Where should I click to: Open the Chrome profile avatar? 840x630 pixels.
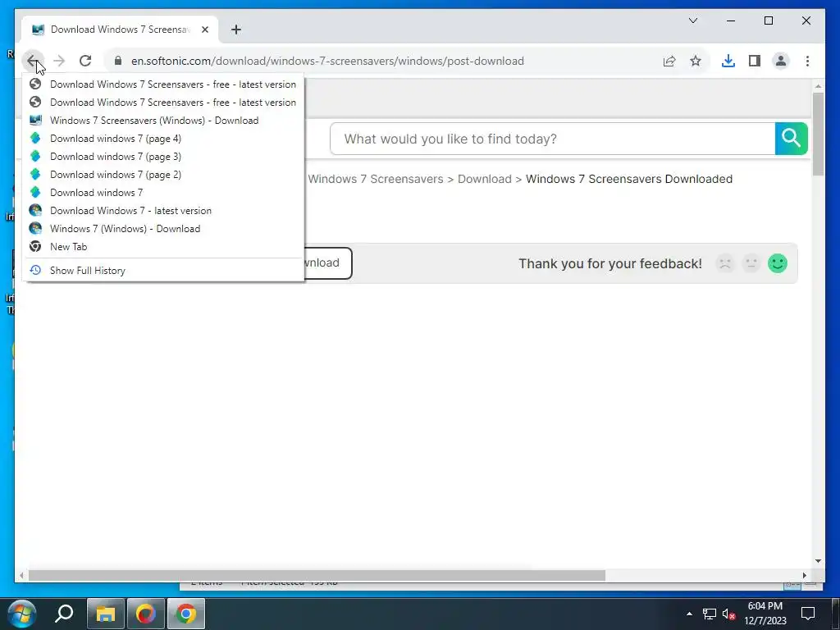click(781, 61)
